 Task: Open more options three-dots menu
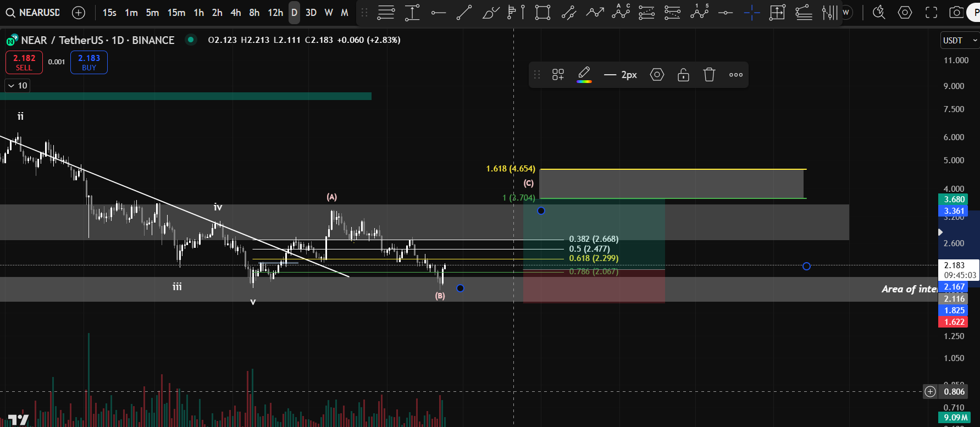(736, 75)
